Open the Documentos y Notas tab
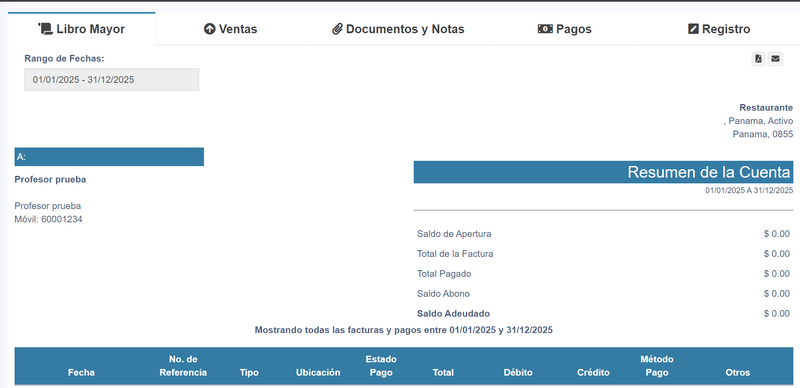Image resolution: width=800 pixels, height=388 pixels. coord(398,29)
